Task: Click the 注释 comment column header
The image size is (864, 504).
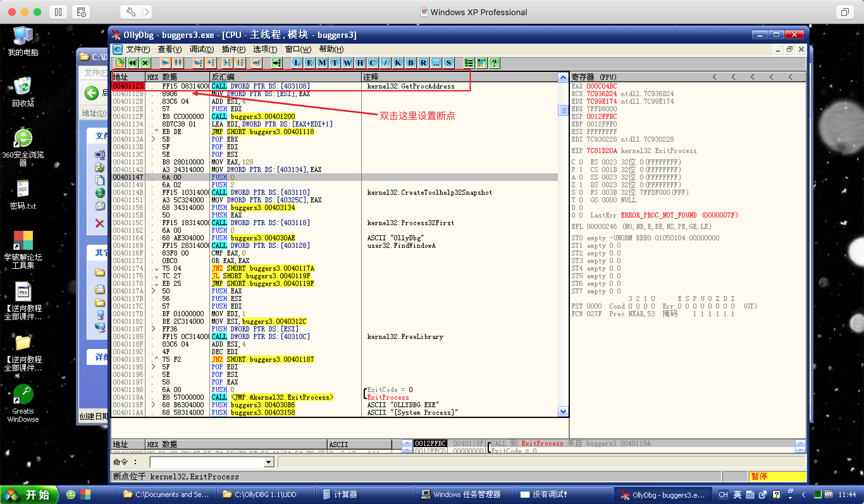Action: 371,77
